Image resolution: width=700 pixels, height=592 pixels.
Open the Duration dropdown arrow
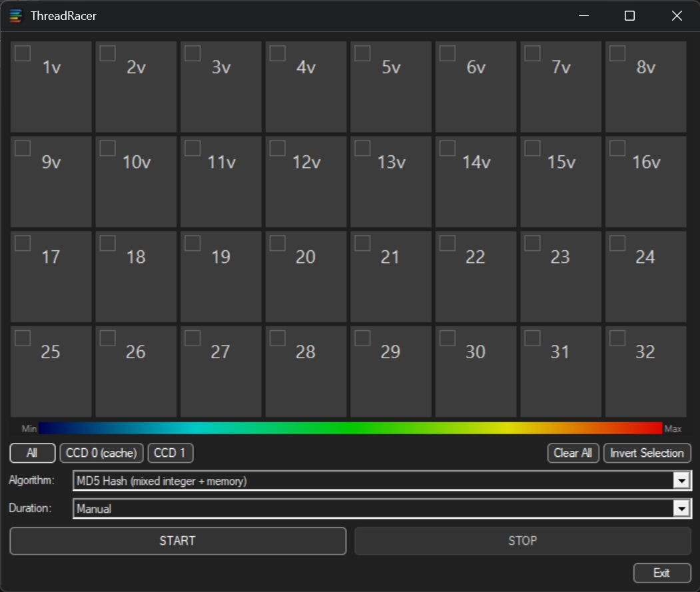point(681,509)
